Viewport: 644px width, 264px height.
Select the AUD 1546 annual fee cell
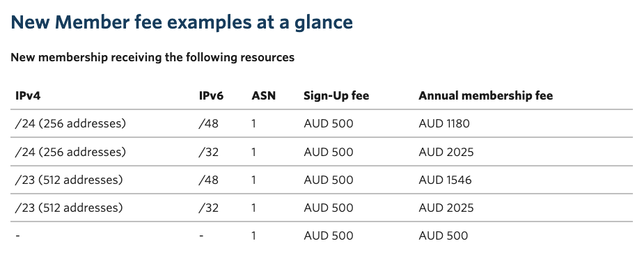tap(445, 180)
